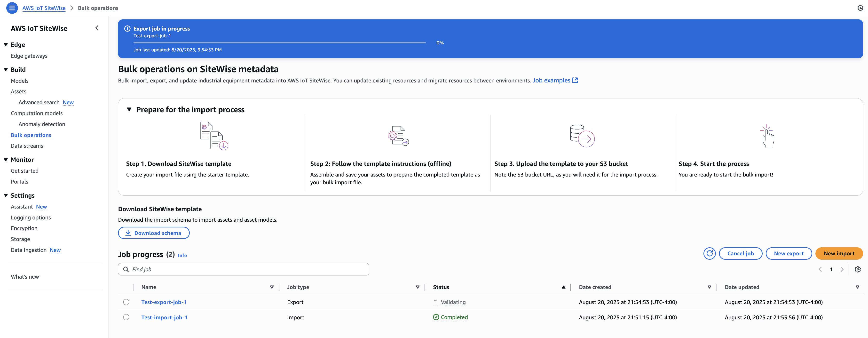Go to next page of jobs
This screenshot has width=868, height=338.
click(x=842, y=269)
